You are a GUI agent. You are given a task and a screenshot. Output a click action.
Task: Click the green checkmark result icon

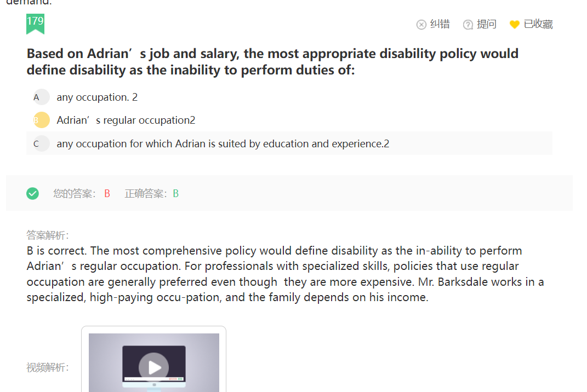click(32, 193)
